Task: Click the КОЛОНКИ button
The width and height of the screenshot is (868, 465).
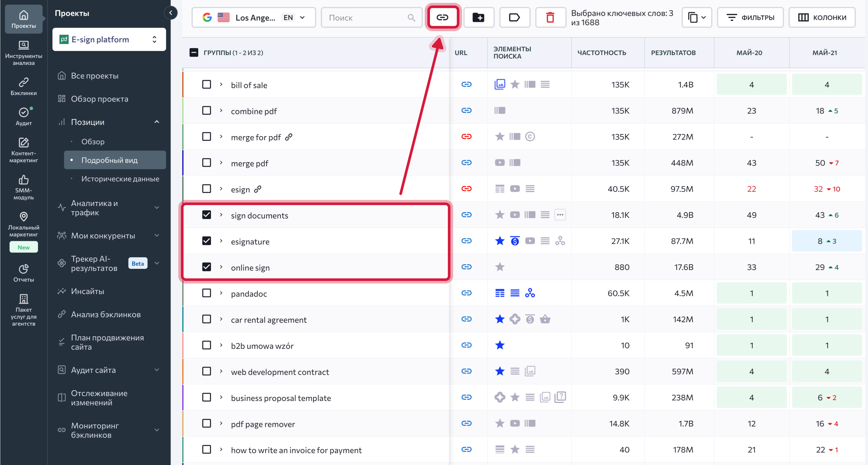Action: coord(822,18)
